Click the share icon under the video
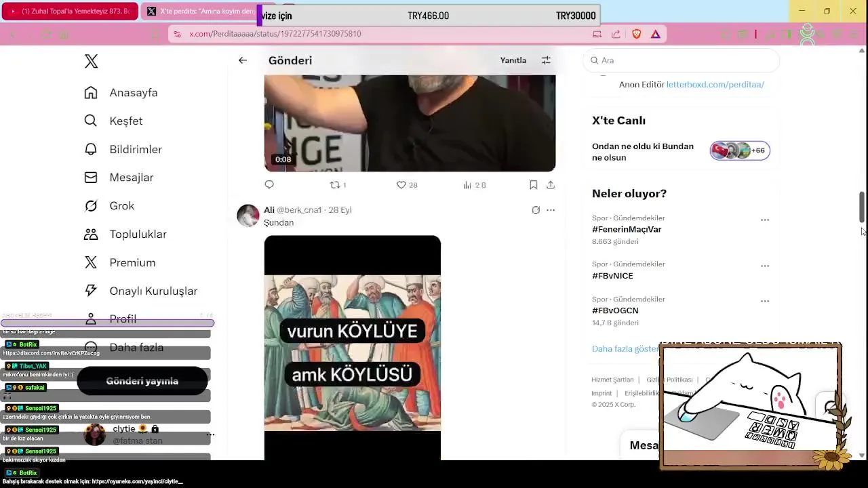The width and height of the screenshot is (868, 488). pos(551,185)
